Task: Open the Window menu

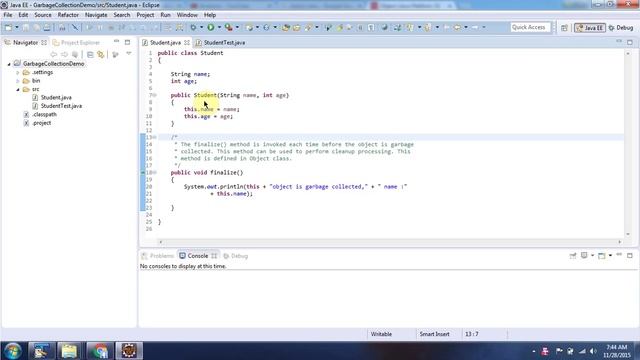Action: pos(187,15)
